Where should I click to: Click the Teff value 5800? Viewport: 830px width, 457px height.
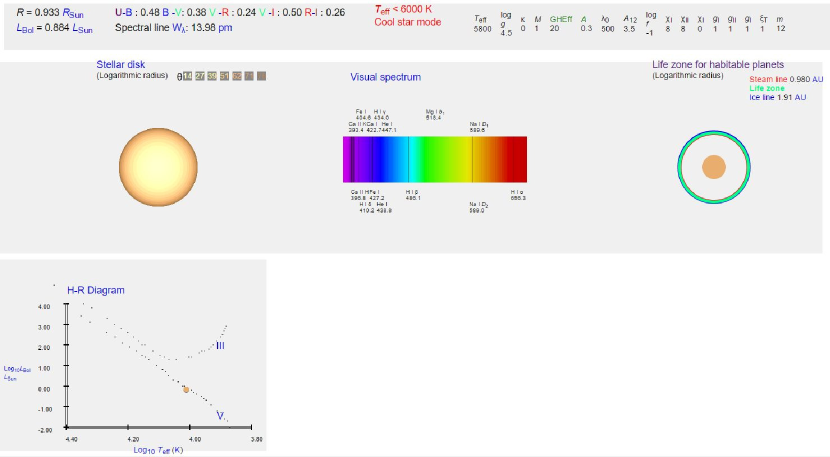482,29
